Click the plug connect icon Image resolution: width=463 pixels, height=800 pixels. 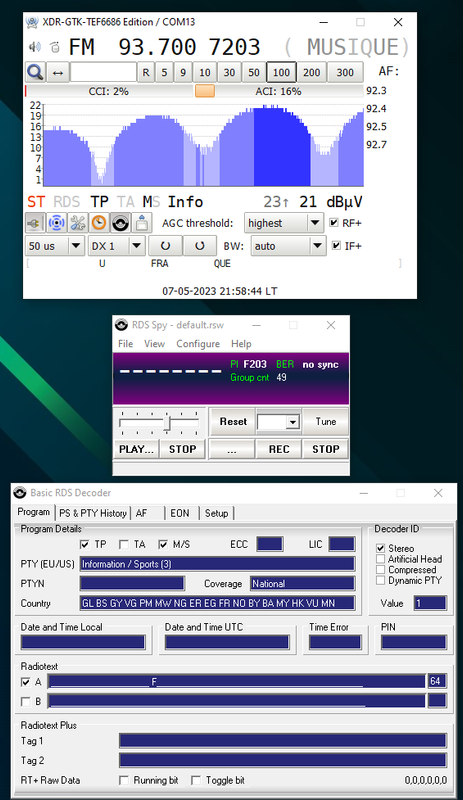point(35,223)
